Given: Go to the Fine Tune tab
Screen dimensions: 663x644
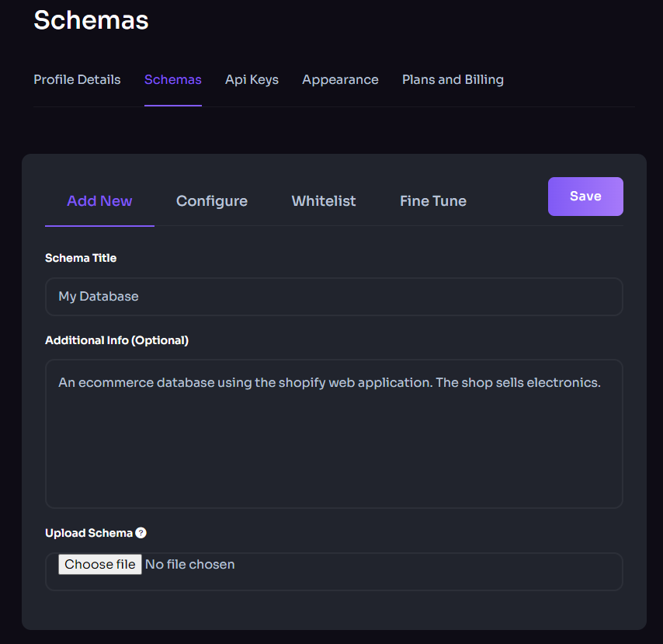Looking at the screenshot, I should point(432,200).
